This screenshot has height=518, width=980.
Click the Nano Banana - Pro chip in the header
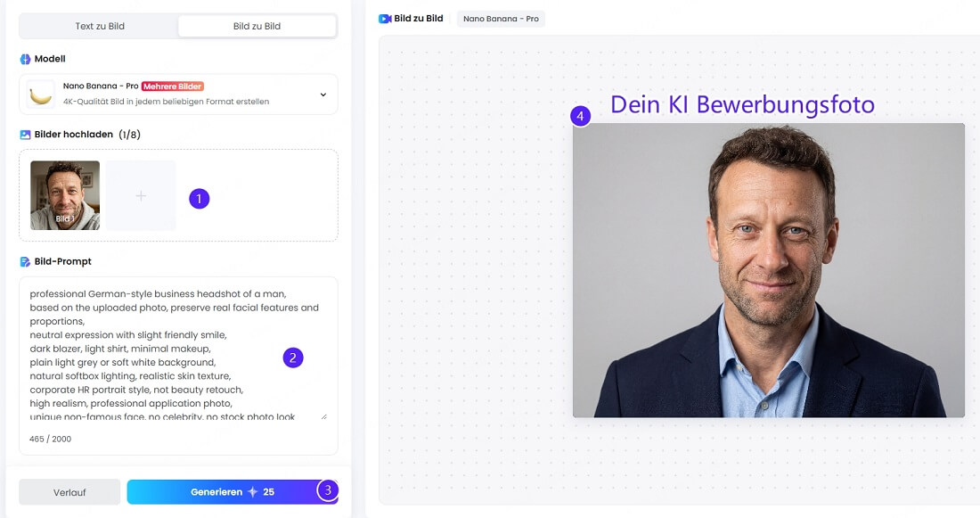(x=500, y=17)
